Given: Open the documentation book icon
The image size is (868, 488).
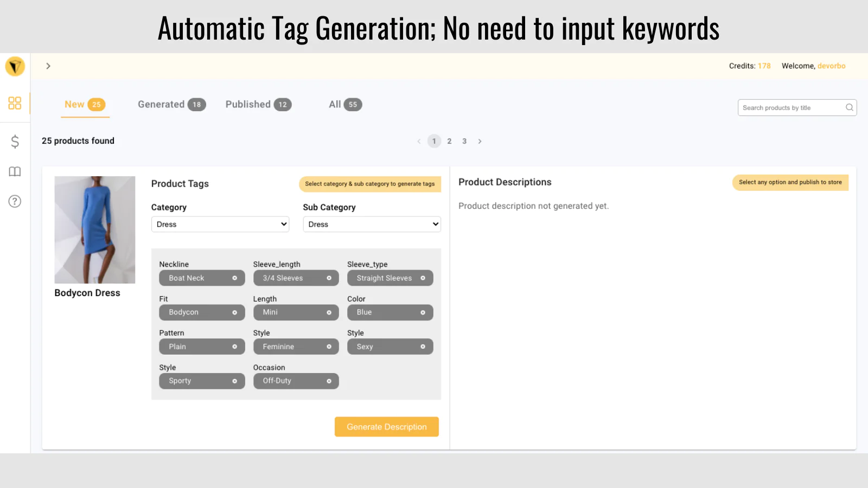Looking at the screenshot, I should pyautogui.click(x=15, y=172).
